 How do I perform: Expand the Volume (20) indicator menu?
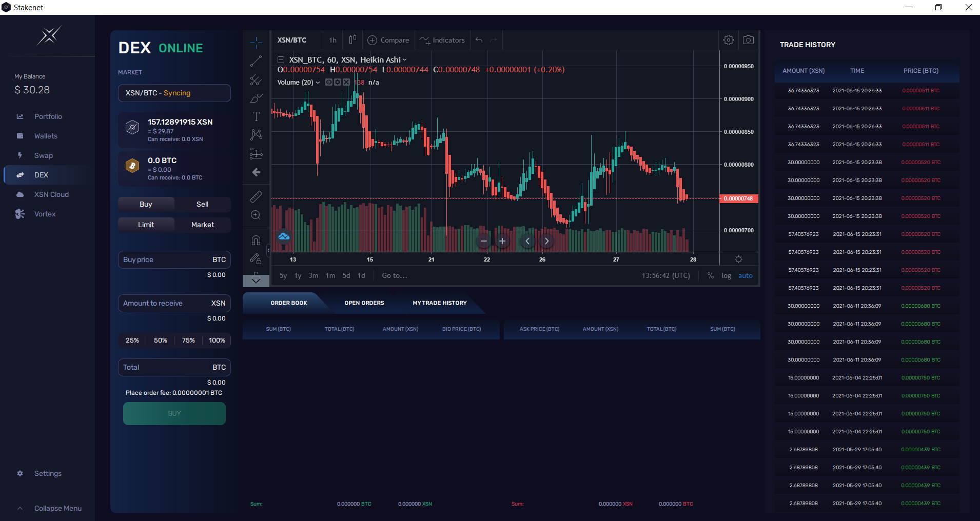click(x=318, y=83)
